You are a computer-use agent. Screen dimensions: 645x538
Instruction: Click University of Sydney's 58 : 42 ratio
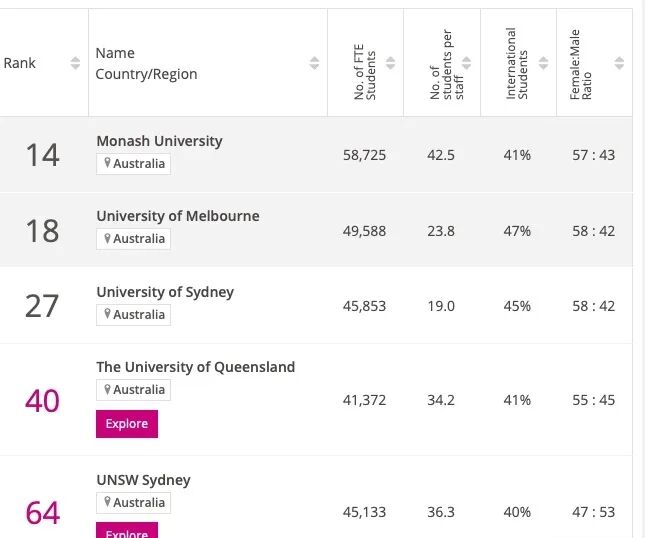[x=594, y=306]
